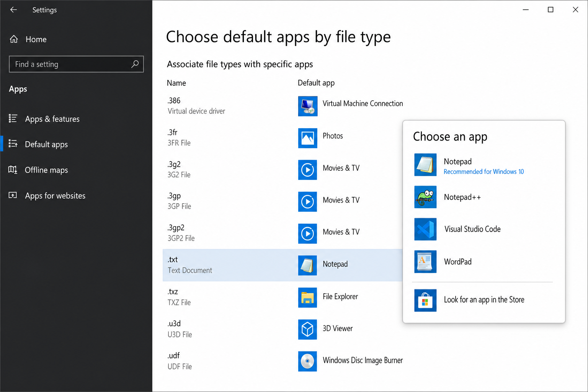Click Look for an app in the Store
Image resolution: width=588 pixels, height=392 pixels.
[x=484, y=300]
